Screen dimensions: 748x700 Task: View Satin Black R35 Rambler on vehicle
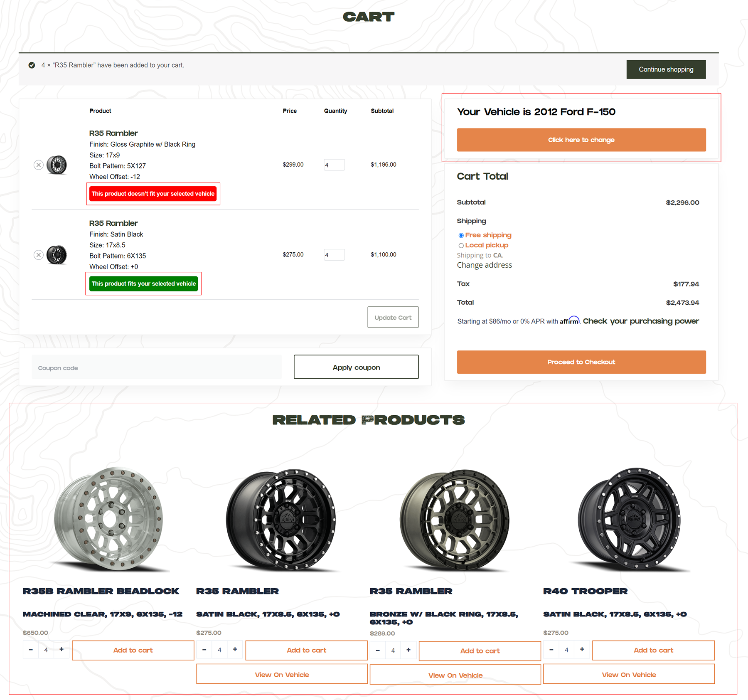pos(282,675)
